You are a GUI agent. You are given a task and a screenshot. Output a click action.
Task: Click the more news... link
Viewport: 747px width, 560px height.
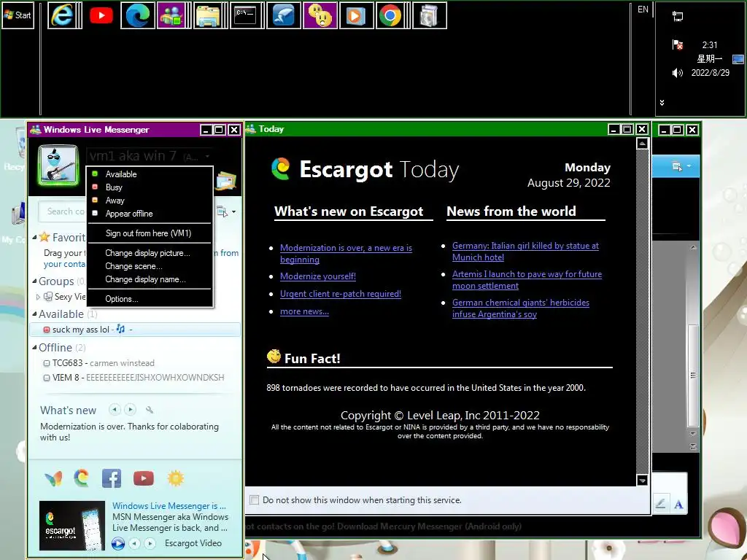click(304, 311)
